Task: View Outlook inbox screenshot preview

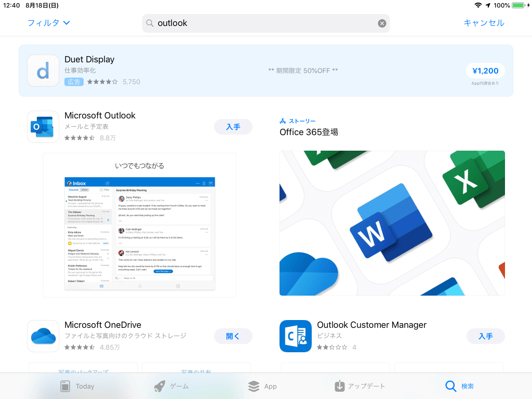Action: pyautogui.click(x=139, y=225)
